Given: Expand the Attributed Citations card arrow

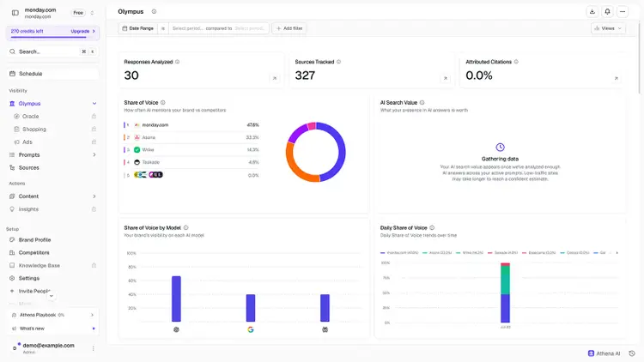Looking at the screenshot, I should click(616, 78).
